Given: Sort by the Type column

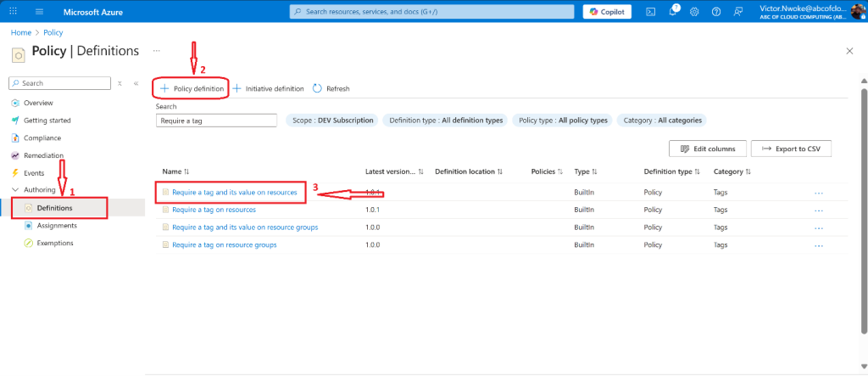Looking at the screenshot, I should point(586,172).
